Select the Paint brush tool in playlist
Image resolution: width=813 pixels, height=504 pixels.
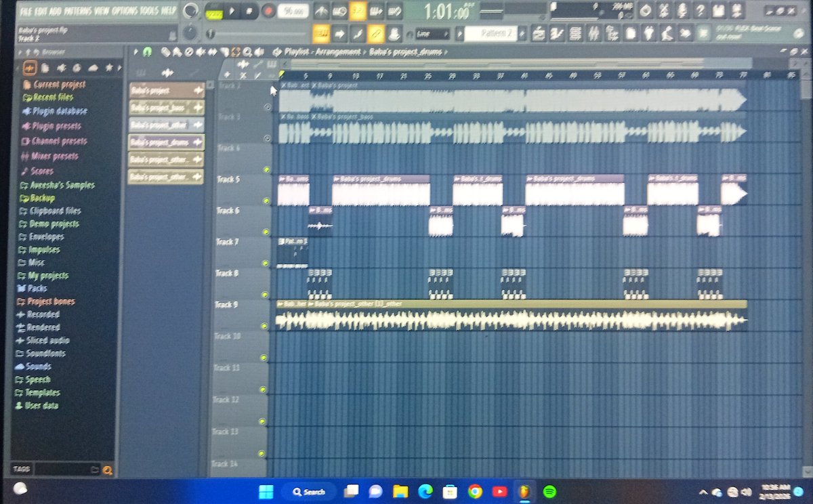178,52
